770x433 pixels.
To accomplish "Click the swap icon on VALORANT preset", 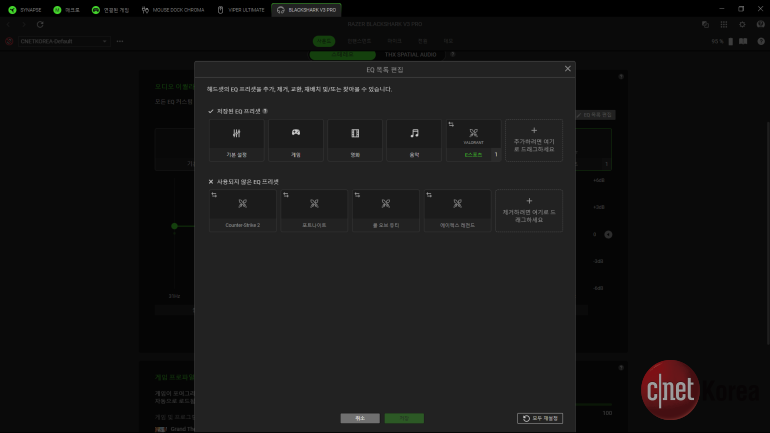I will [451, 124].
